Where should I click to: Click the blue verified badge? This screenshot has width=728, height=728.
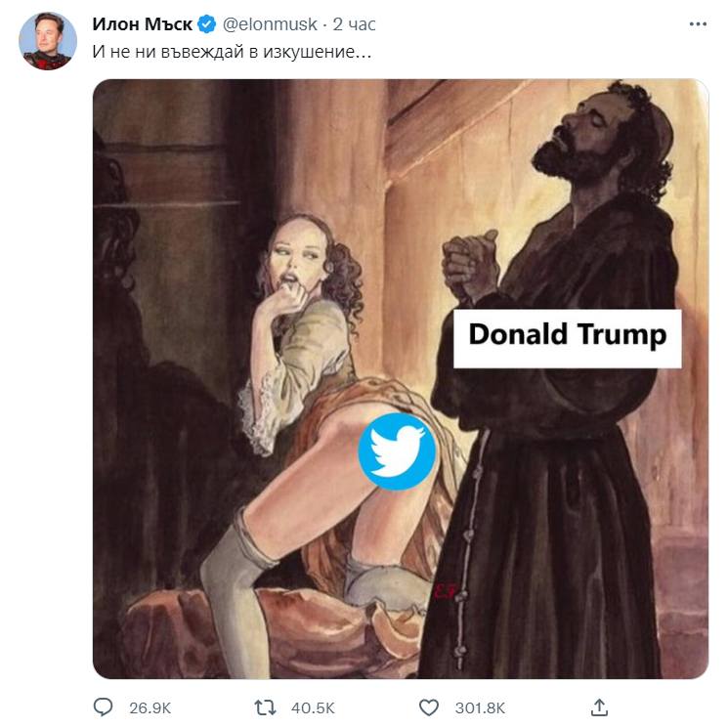(208, 23)
